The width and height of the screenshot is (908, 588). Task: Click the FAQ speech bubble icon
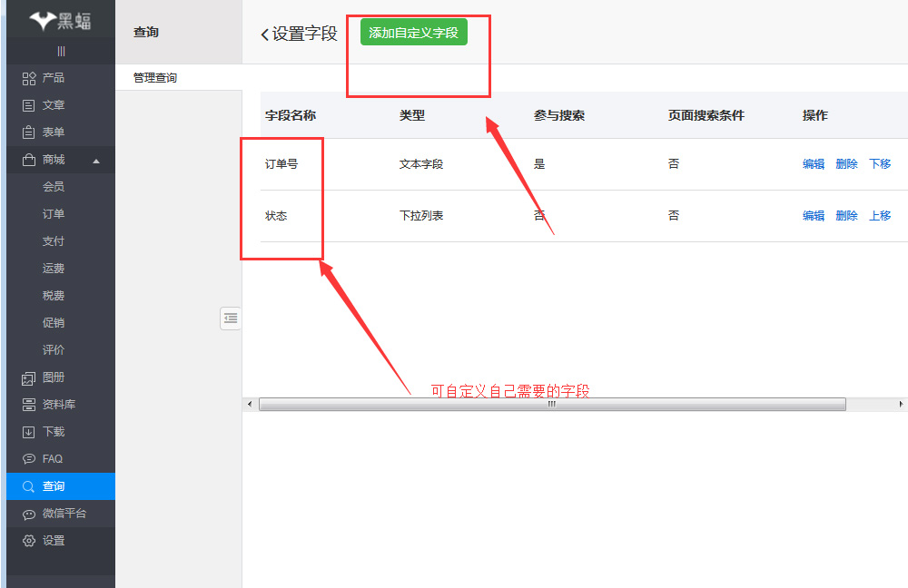[29, 459]
